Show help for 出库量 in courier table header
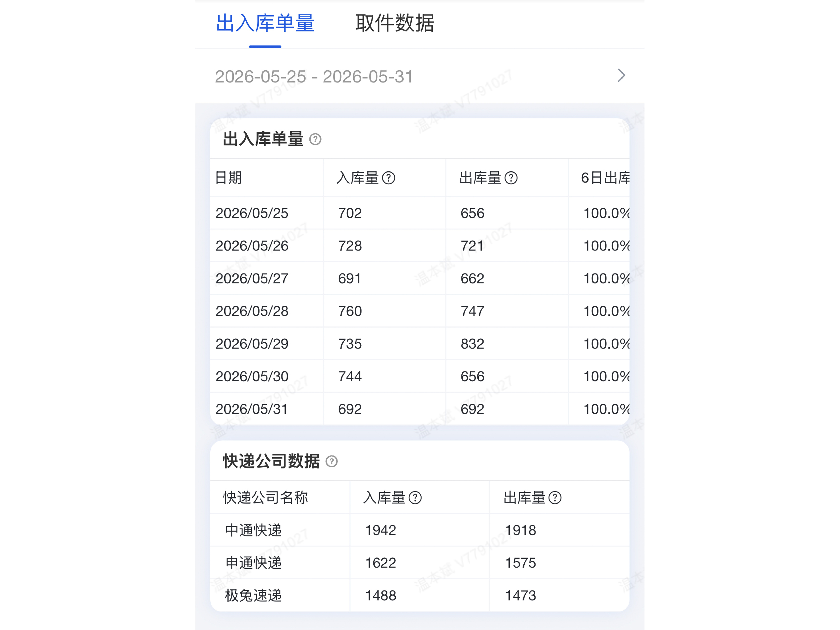 click(555, 497)
